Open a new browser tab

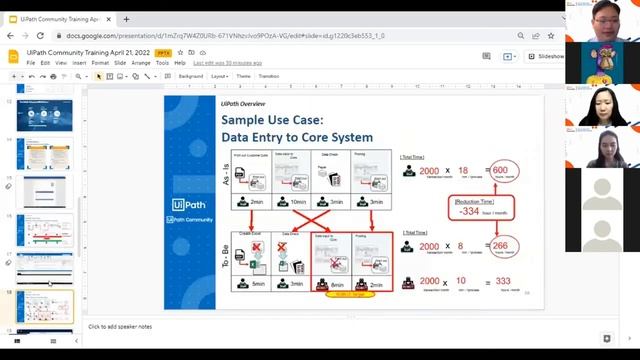(x=126, y=19)
